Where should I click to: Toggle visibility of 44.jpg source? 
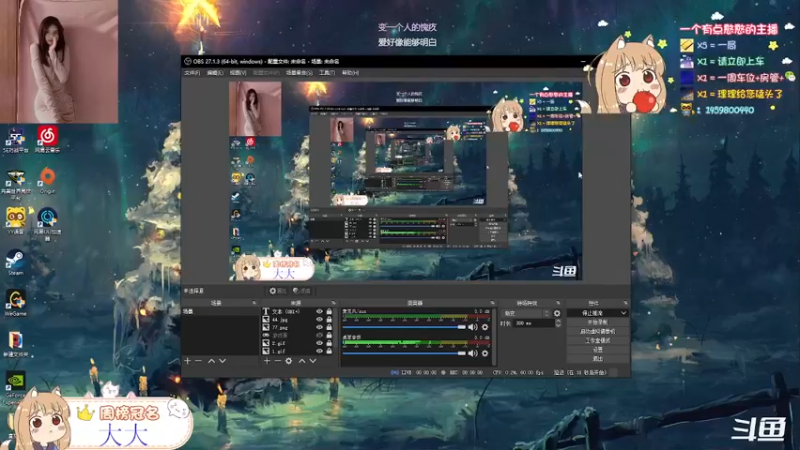coord(319,319)
